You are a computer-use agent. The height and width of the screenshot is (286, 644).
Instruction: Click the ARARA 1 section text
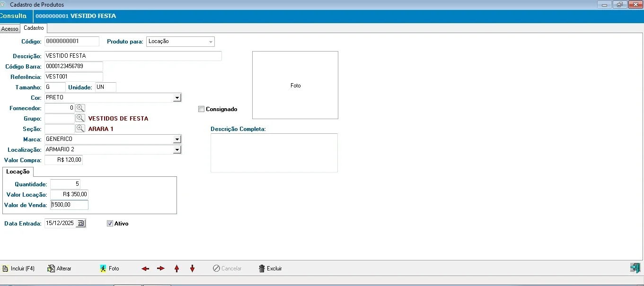point(101,129)
